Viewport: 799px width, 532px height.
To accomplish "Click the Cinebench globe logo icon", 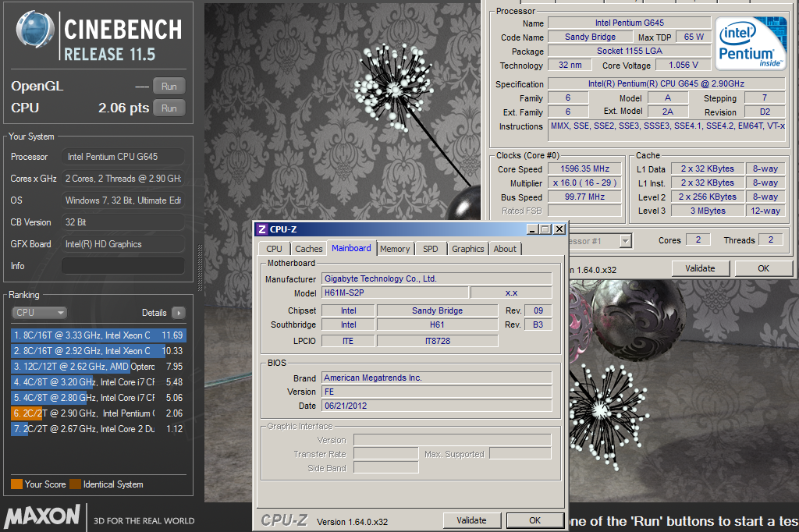I will (x=34, y=29).
